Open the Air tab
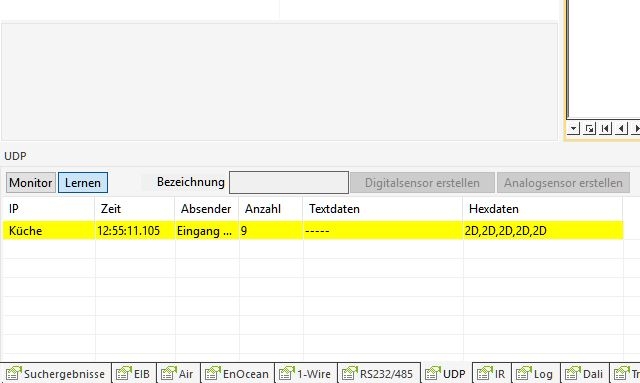 coord(178,373)
